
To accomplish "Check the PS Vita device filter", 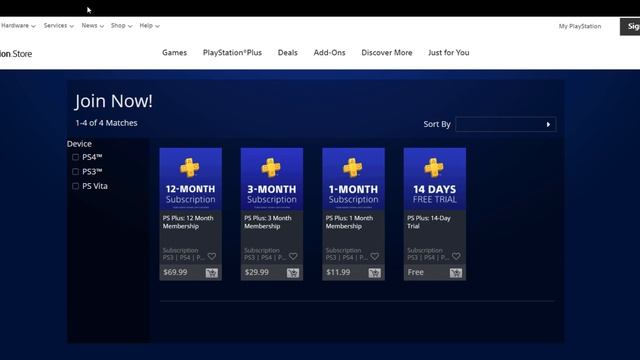I will (75, 186).
